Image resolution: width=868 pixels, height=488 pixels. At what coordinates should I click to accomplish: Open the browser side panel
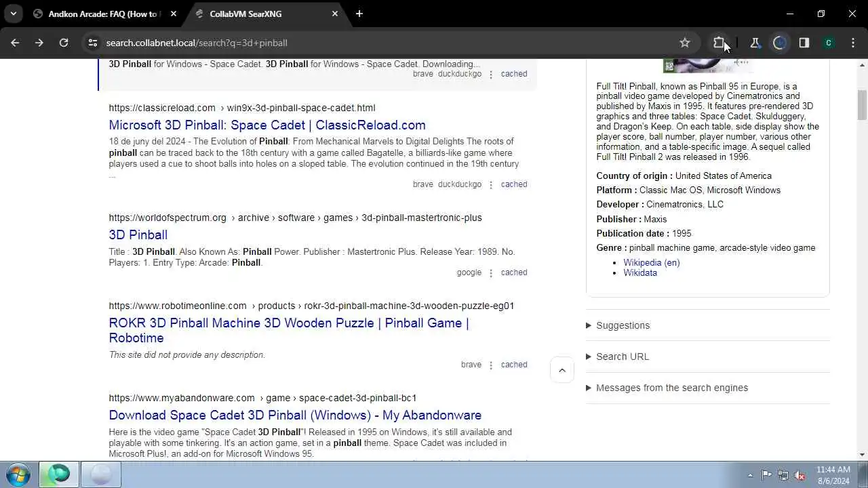click(804, 43)
